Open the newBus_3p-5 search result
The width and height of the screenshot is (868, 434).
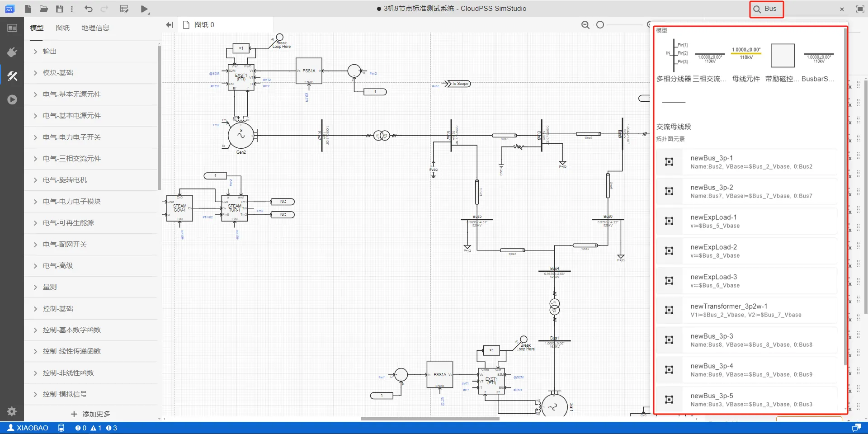(747, 400)
